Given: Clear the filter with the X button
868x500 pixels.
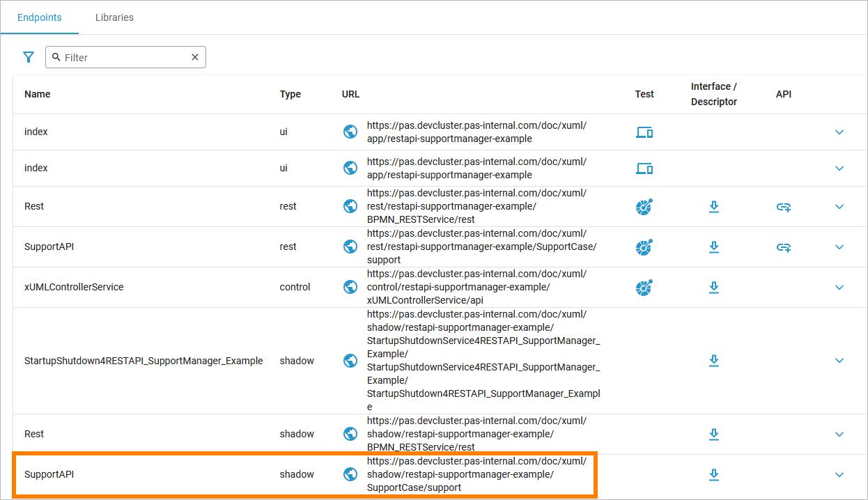Looking at the screenshot, I should pyautogui.click(x=195, y=57).
